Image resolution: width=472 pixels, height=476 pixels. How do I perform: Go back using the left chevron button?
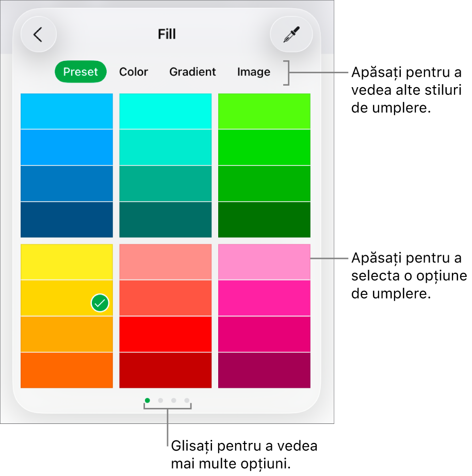point(39,35)
